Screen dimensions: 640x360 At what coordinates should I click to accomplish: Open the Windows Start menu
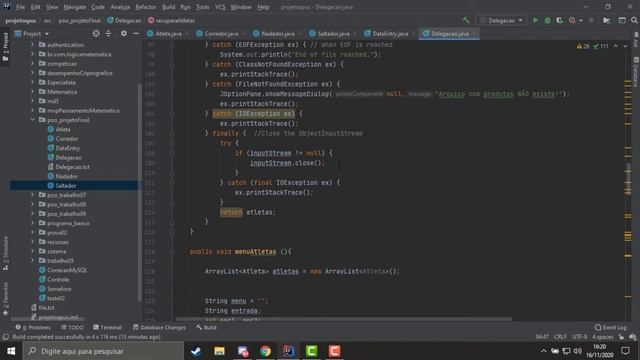point(11,351)
